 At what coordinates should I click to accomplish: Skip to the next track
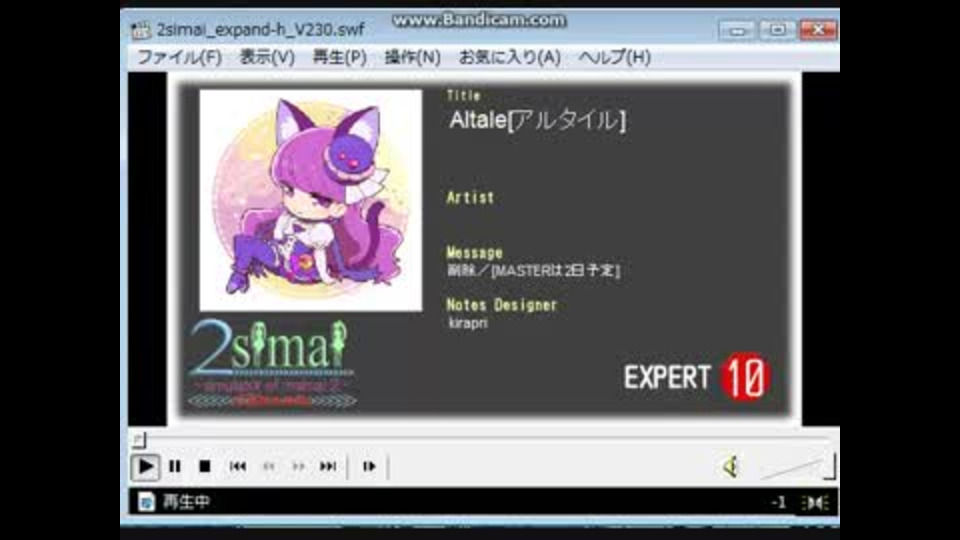[328, 467]
